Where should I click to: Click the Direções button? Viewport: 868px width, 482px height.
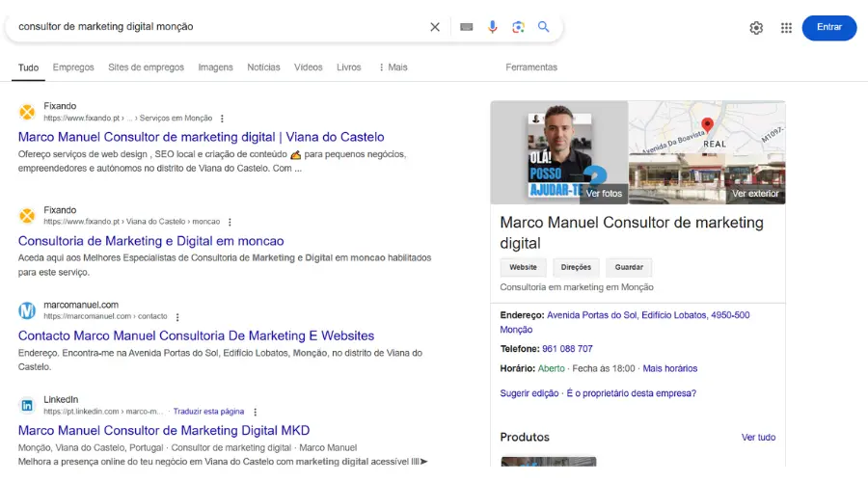(576, 267)
